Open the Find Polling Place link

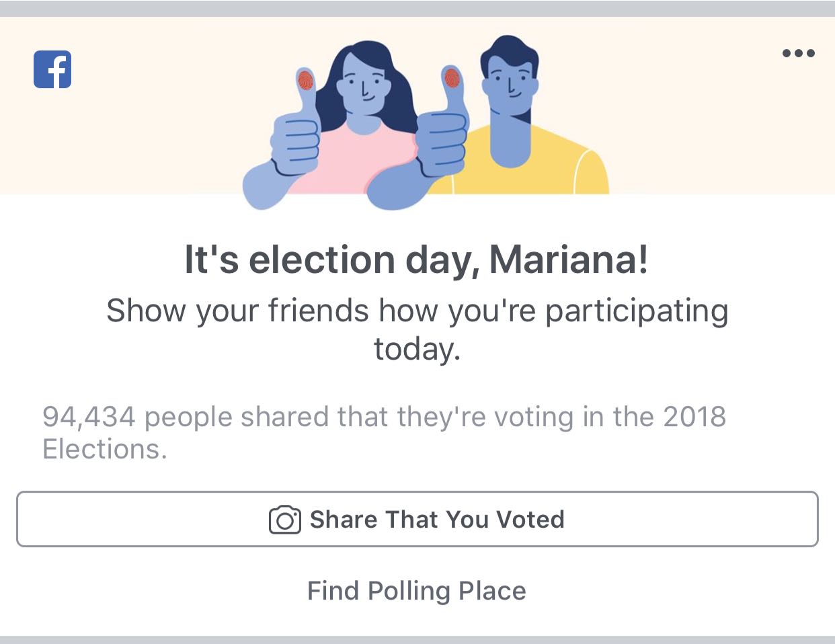[x=417, y=591]
